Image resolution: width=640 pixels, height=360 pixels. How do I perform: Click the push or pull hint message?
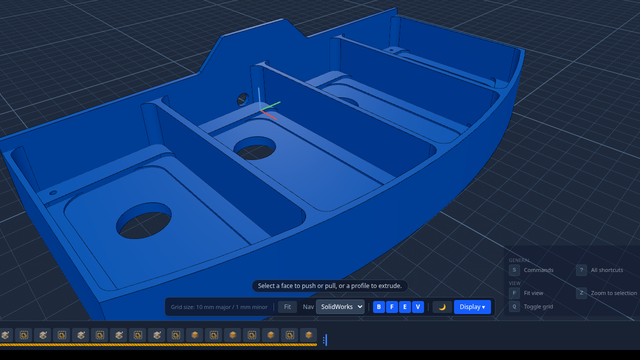(330, 286)
